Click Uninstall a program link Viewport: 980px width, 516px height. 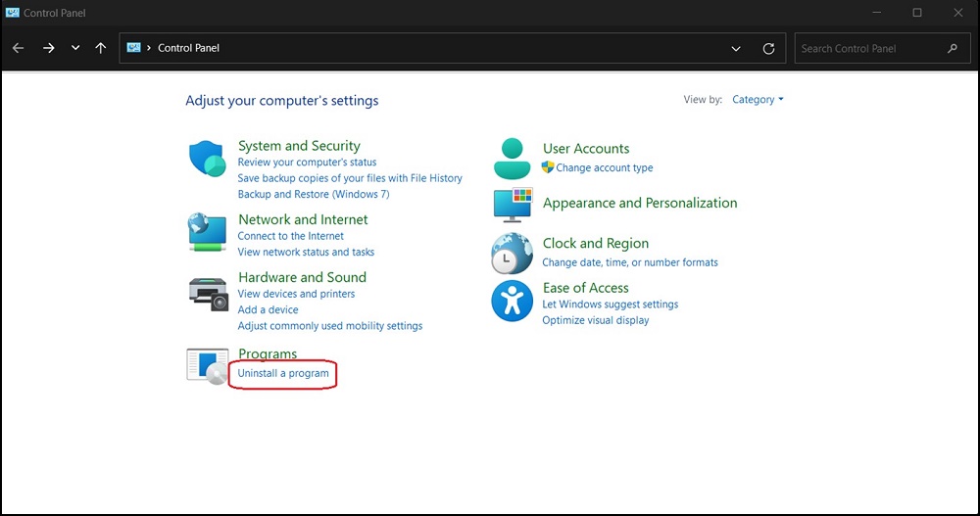coord(283,373)
